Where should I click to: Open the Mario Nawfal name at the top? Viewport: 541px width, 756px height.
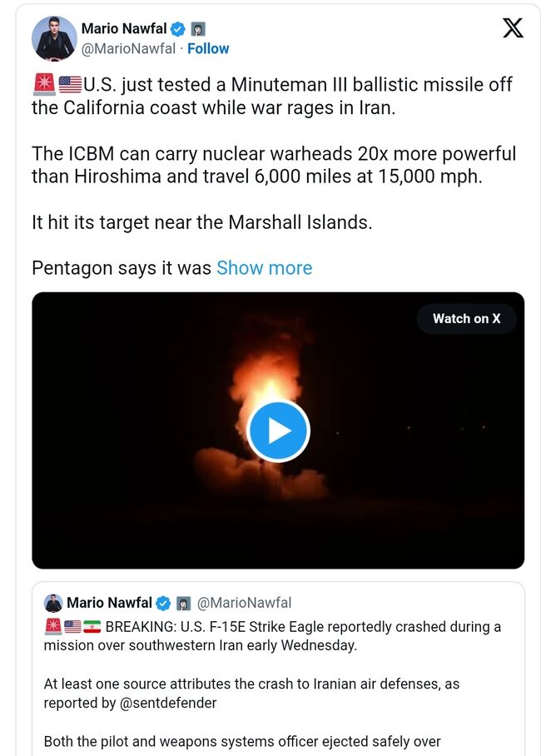tap(124, 29)
